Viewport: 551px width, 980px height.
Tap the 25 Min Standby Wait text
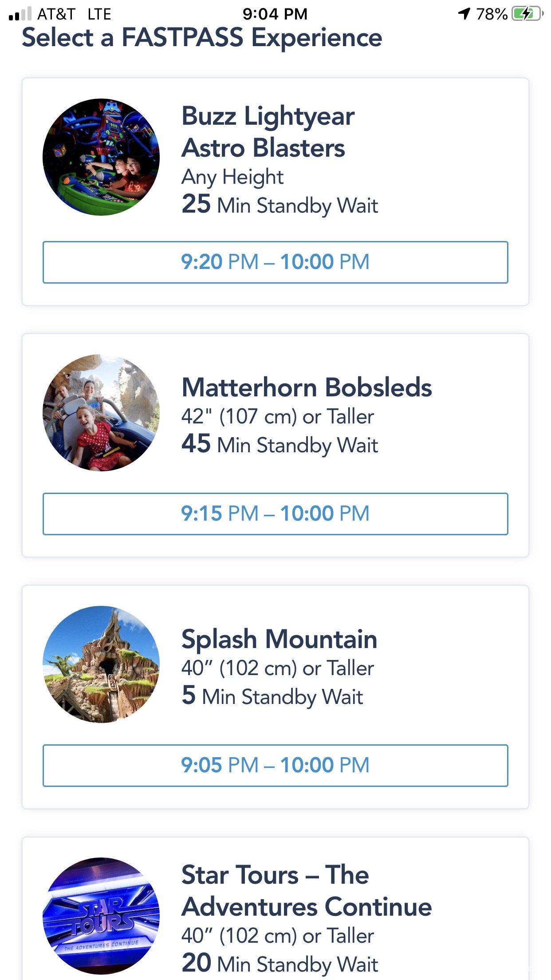click(x=280, y=205)
